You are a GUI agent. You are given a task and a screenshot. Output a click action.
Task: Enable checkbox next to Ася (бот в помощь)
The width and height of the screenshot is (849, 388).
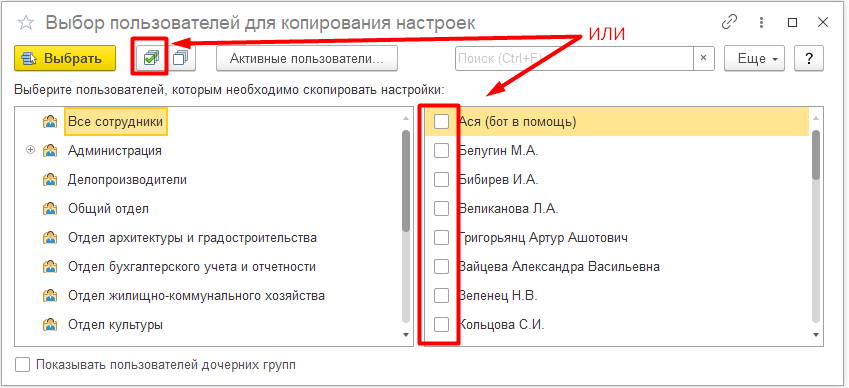tap(442, 122)
